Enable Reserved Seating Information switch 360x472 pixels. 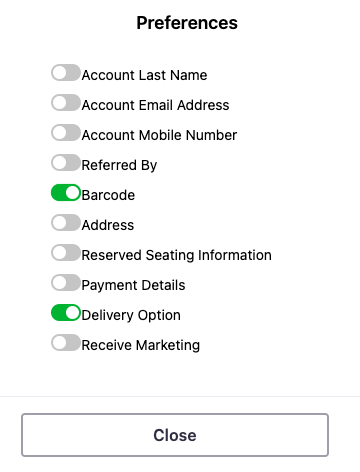[x=66, y=253]
